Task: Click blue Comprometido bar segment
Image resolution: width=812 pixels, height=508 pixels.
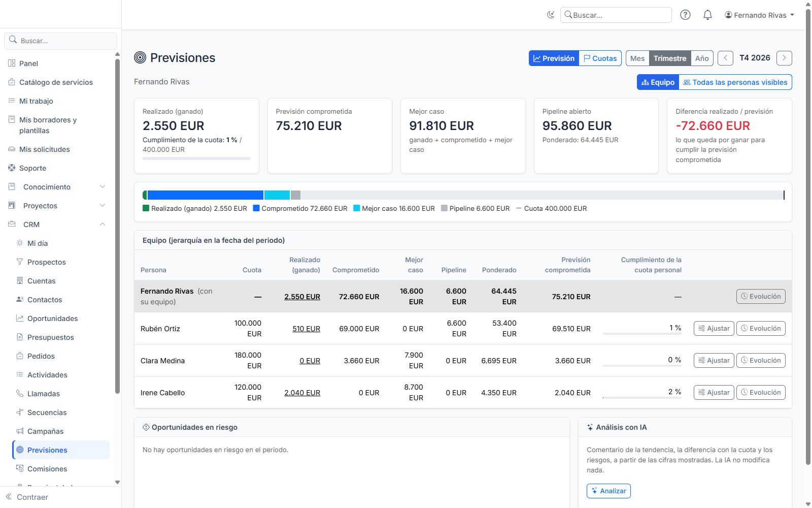Action: [x=206, y=195]
